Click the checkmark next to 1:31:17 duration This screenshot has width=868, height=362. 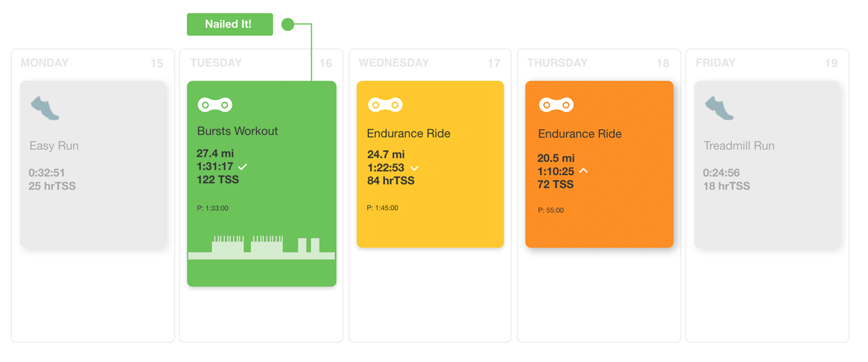tap(243, 167)
